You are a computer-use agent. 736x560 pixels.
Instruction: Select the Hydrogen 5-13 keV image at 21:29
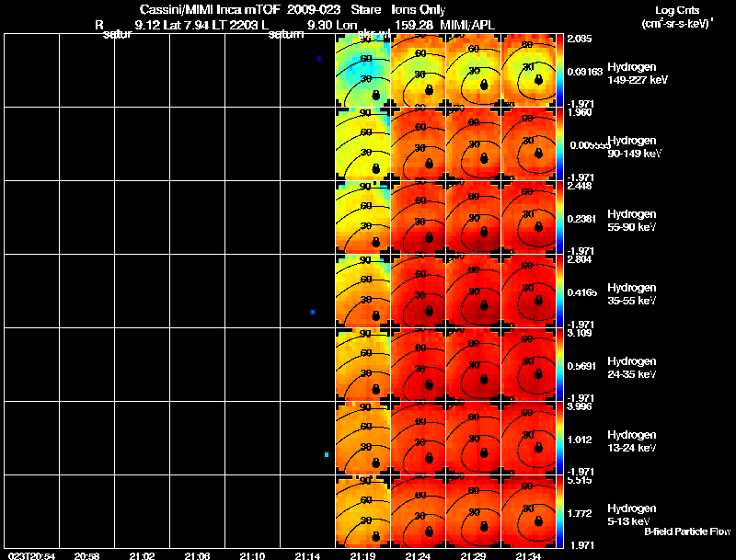click(473, 511)
